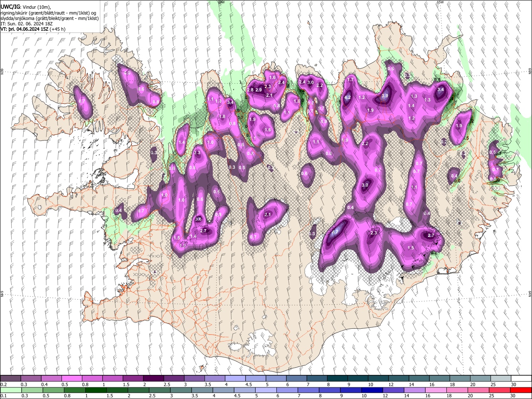Select the 'rigning/skúrir' legend description line
Viewport: 532px width, 399px height.
(x=48, y=13)
